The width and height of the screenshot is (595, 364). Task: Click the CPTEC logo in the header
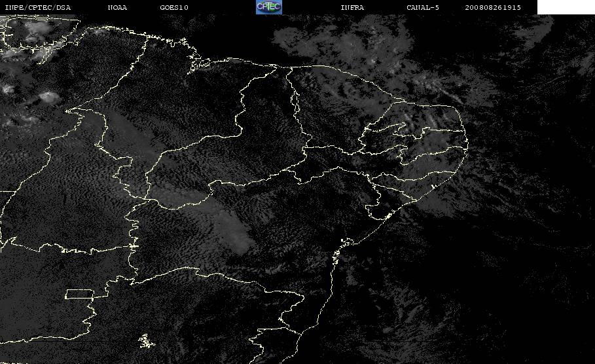268,7
